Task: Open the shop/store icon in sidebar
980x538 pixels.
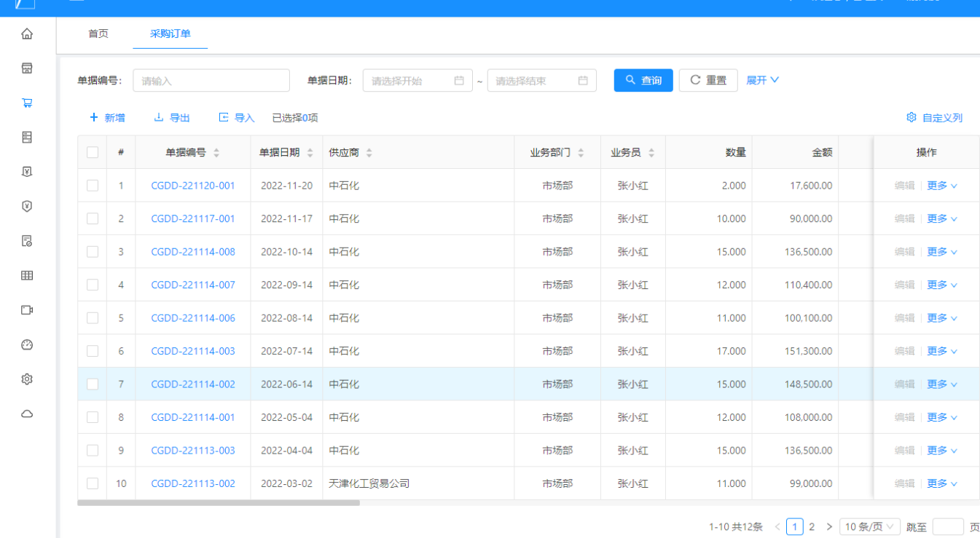Action: (27, 68)
